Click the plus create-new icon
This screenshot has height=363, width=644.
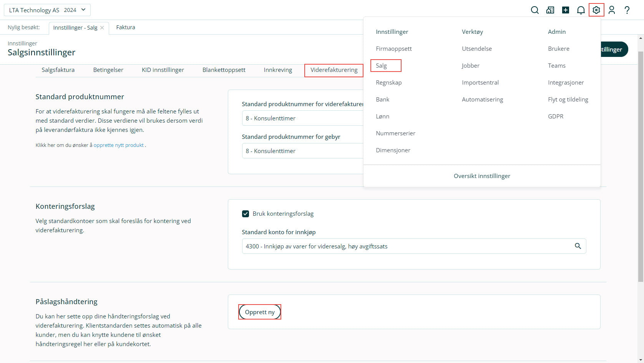coord(566,10)
